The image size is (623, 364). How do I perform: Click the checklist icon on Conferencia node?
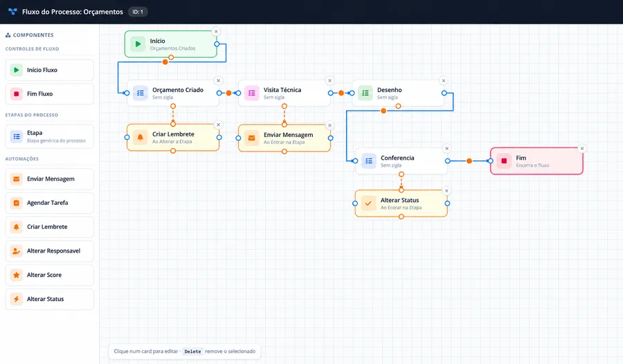coord(369,161)
